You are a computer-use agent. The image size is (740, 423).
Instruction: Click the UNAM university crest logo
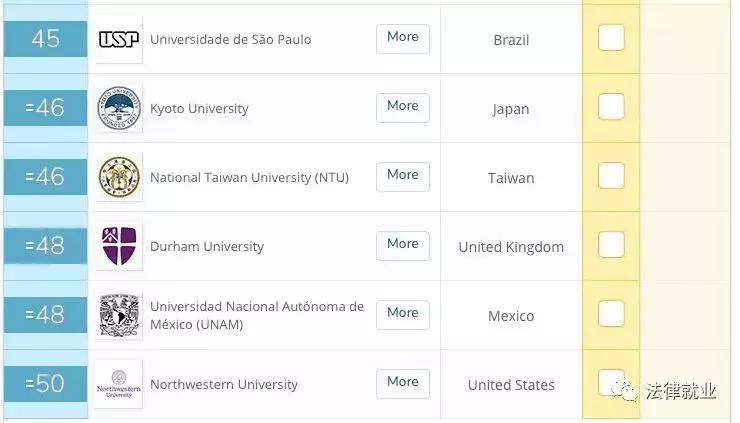pos(119,316)
